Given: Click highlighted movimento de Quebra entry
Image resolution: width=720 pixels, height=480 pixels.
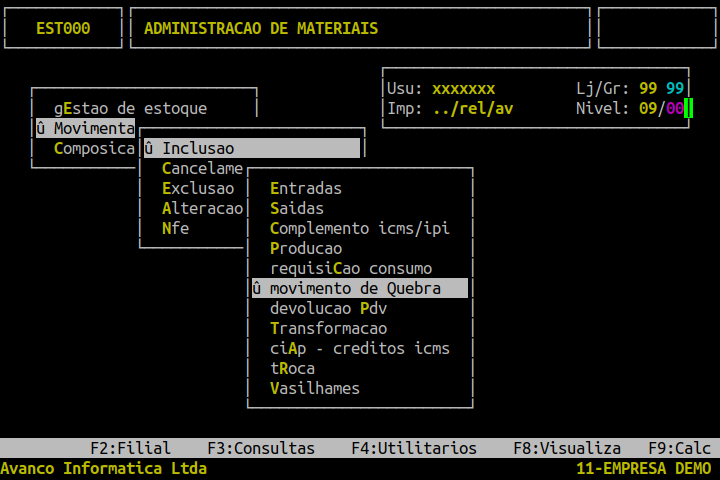Looking at the screenshot, I should [360, 288].
